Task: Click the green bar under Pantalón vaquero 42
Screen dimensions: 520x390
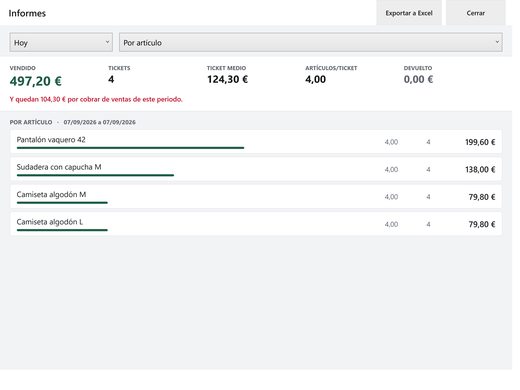Action: [x=130, y=148]
